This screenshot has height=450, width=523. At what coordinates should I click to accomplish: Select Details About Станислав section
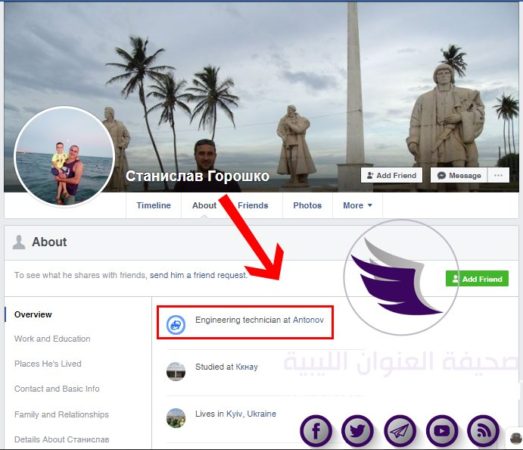click(62, 439)
